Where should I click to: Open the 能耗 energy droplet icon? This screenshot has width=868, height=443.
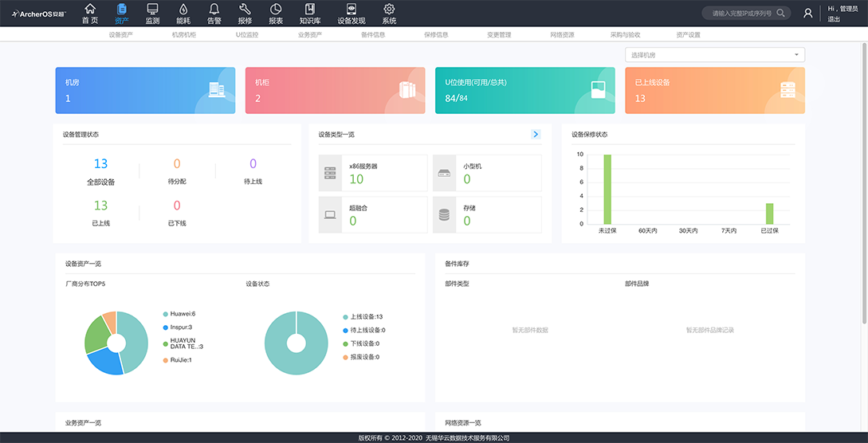(x=183, y=9)
